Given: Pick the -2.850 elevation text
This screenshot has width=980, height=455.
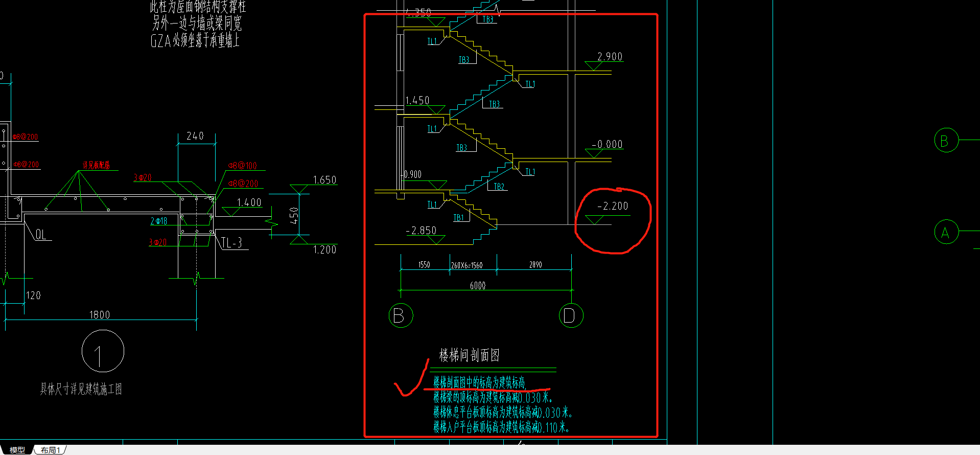Looking at the screenshot, I should coord(421,231).
